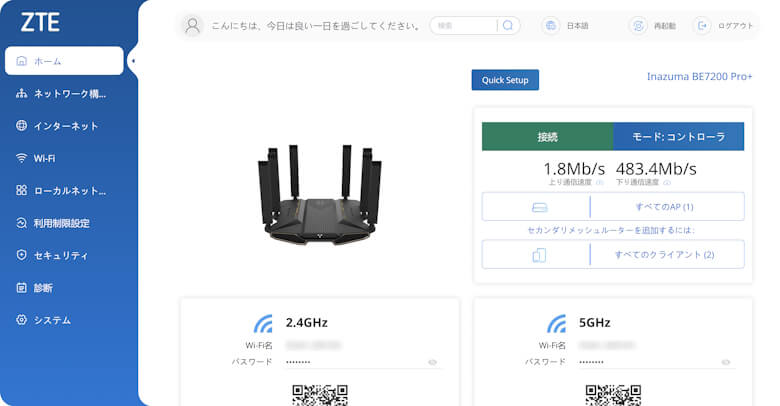Click the 2.4GHz Wi-Fi signal icon
780x406 pixels.
click(x=263, y=323)
